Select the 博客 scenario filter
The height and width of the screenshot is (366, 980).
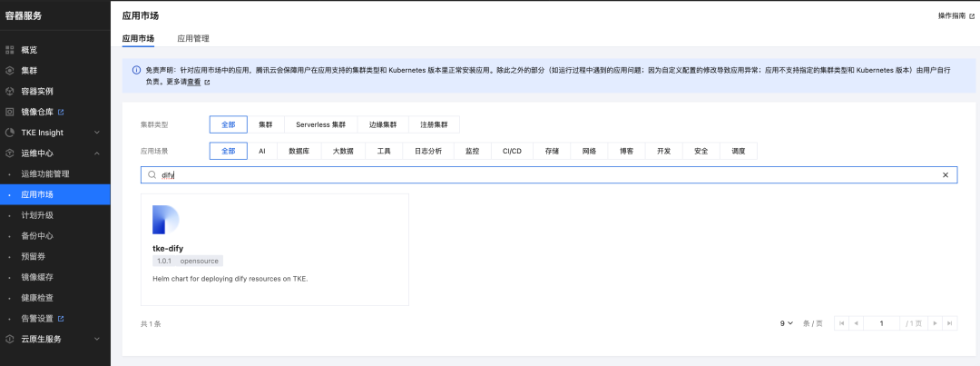[x=626, y=151]
